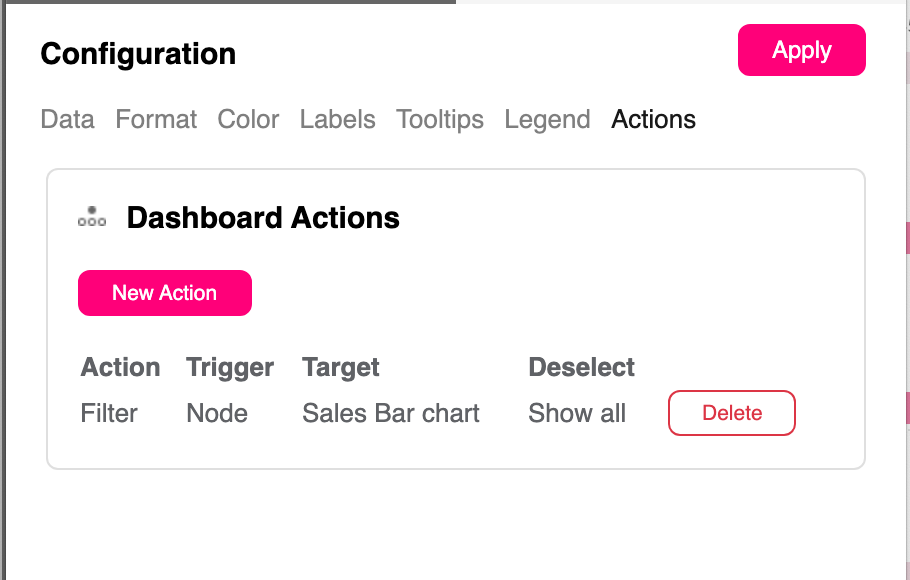Create a New Action
Screen dimensions: 910x580
tap(165, 293)
